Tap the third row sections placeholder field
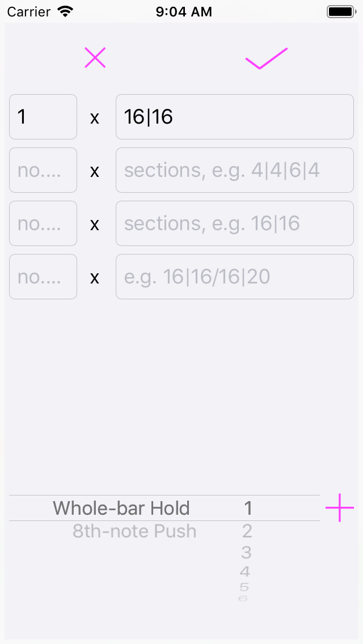The width and height of the screenshot is (363, 644). pyautogui.click(x=234, y=223)
